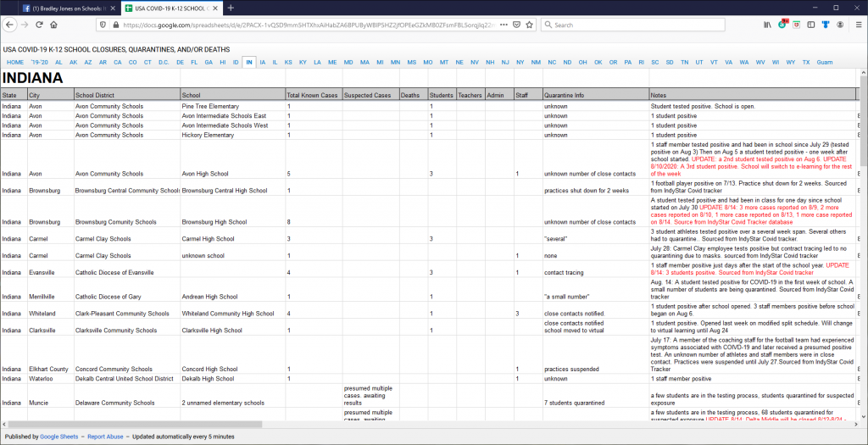Viewport: 868px width, 445px height.
Task: Click the browser forward arrow
Action: coord(25,25)
